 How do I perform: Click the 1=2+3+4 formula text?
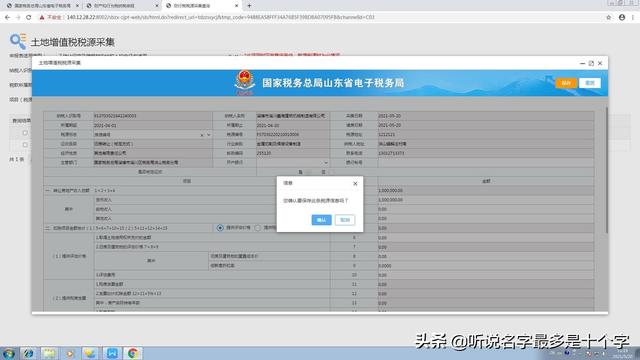pos(104,191)
